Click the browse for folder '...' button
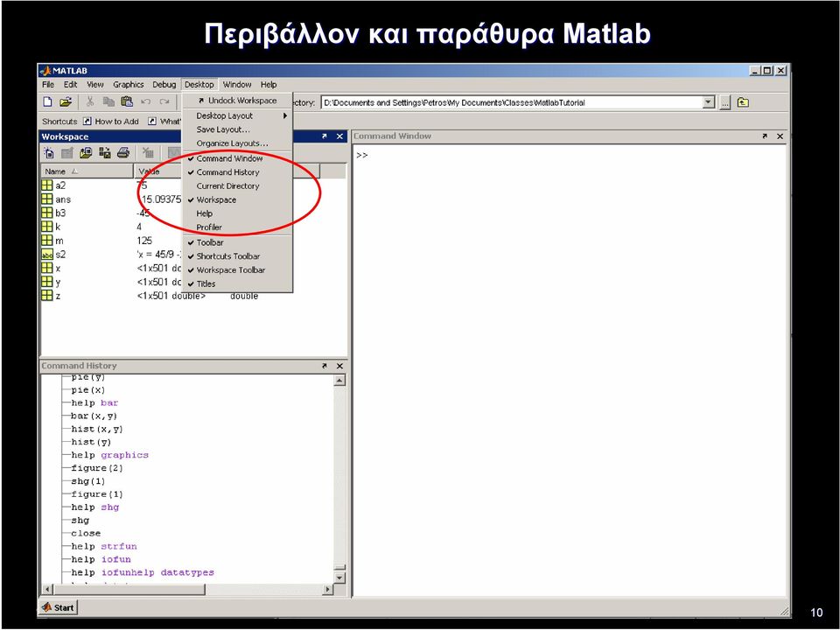 coord(724,102)
